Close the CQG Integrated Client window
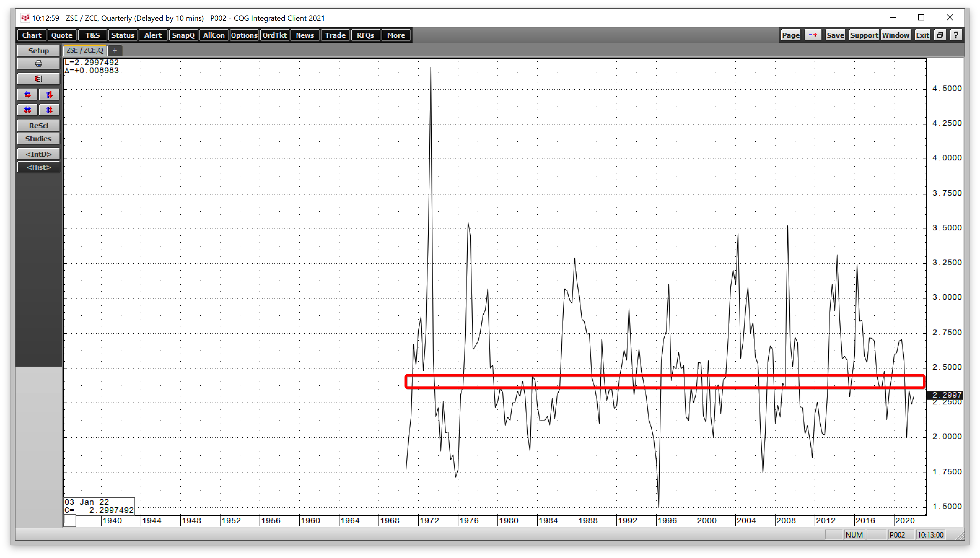 pyautogui.click(x=950, y=18)
